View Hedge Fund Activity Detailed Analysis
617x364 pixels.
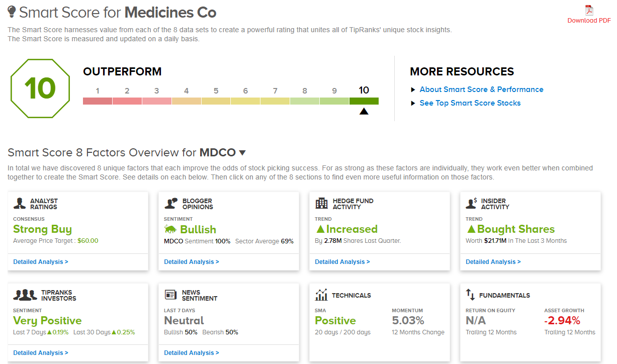(342, 262)
